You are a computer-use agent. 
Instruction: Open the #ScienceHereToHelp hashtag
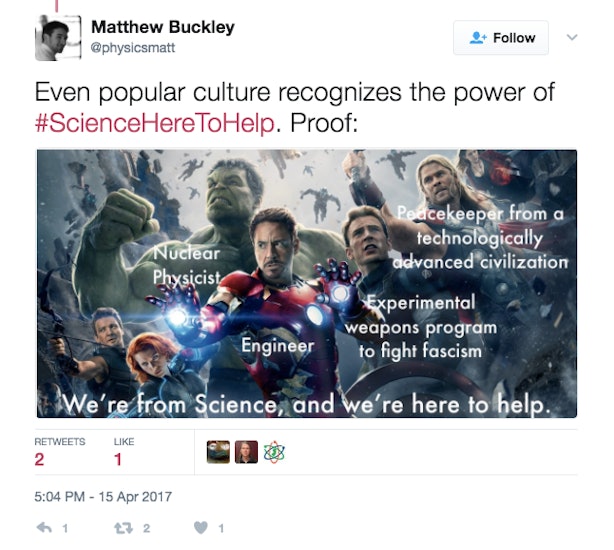click(155, 123)
